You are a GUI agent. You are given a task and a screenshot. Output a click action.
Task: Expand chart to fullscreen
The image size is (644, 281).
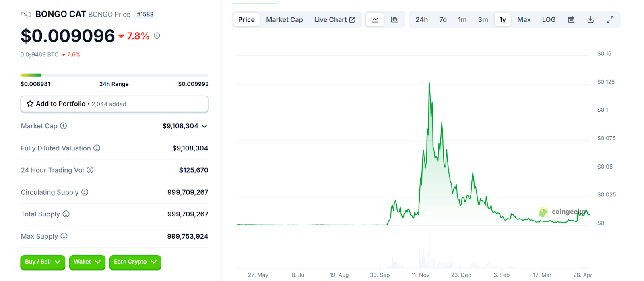610,19
